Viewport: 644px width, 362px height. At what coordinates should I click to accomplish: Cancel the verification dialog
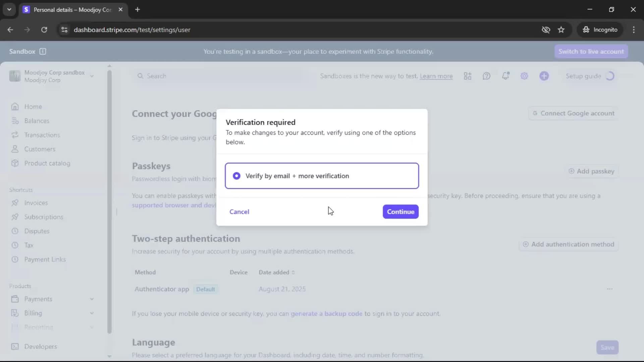pos(239,212)
